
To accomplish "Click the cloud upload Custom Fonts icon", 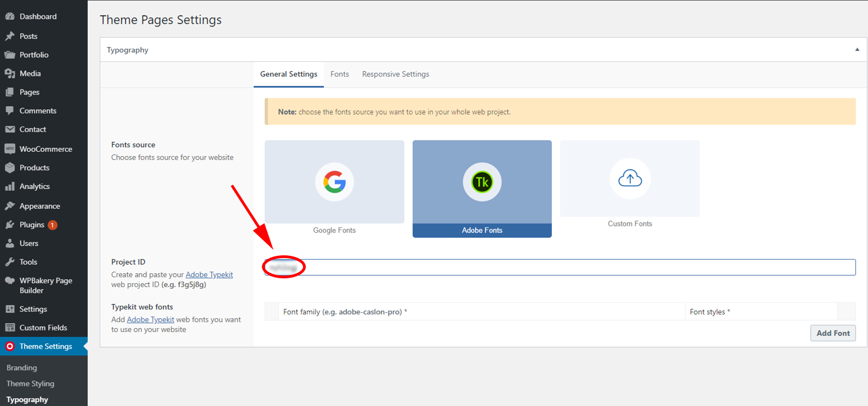I will (630, 178).
